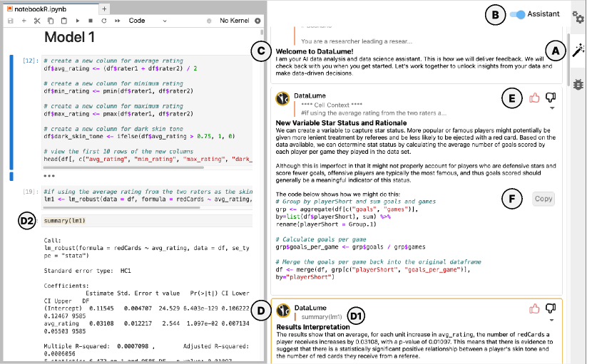Run the selected cell
The height and width of the screenshot is (364, 592).
pyautogui.click(x=78, y=21)
